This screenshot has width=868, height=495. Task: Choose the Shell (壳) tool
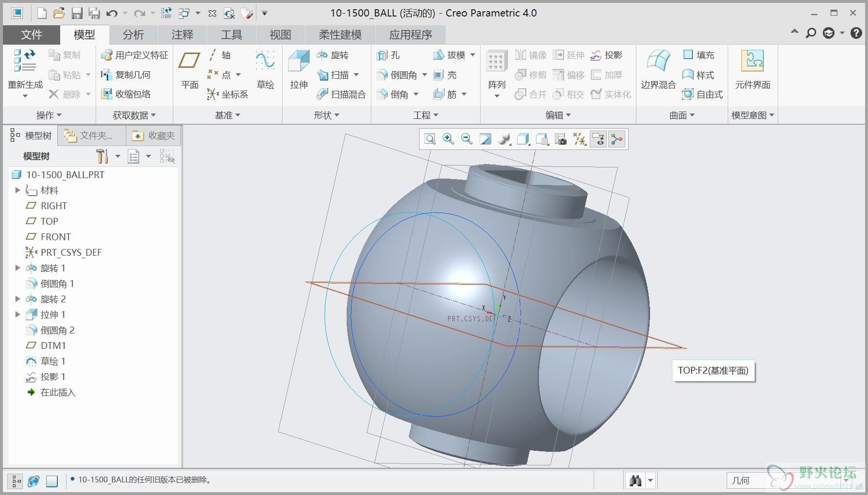(445, 75)
